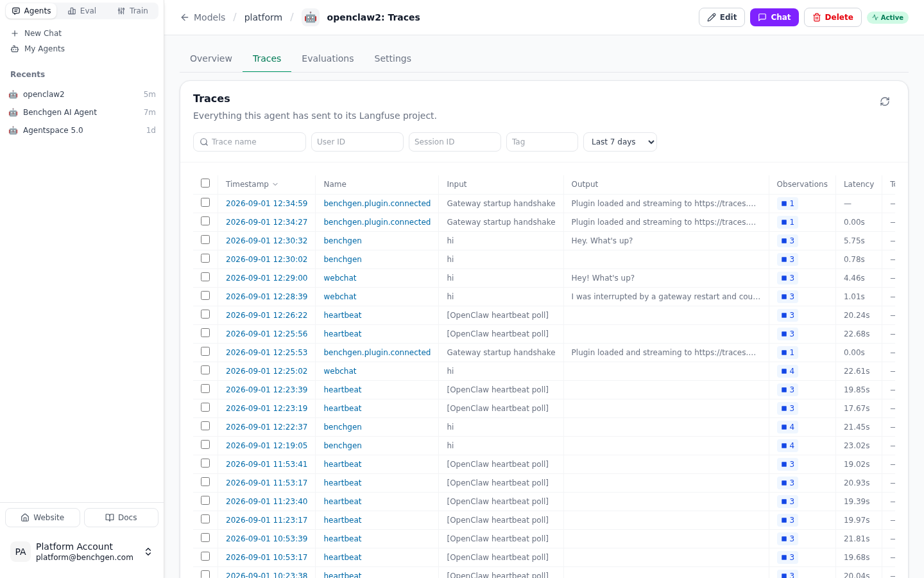Sort traces by the Timestamp column header
The width and height of the screenshot is (924, 578).
[x=252, y=184]
